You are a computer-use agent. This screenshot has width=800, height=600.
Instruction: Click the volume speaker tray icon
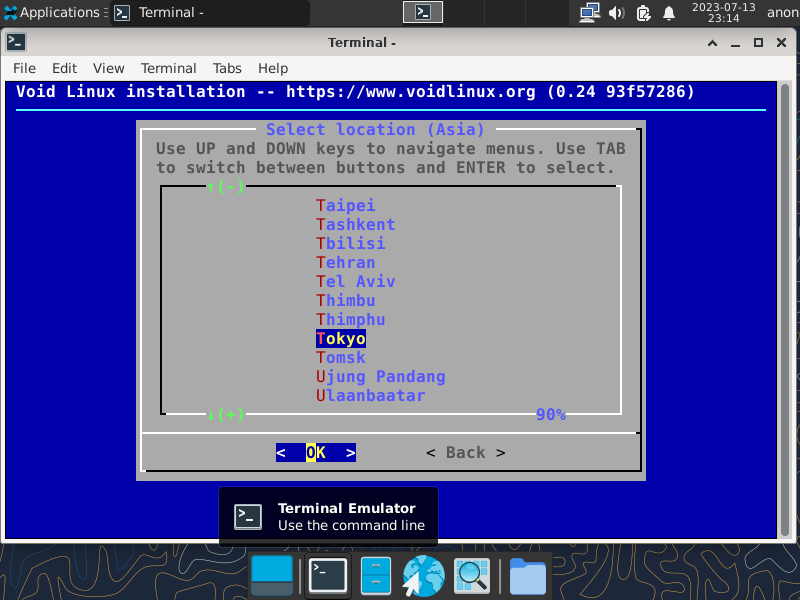(616, 13)
